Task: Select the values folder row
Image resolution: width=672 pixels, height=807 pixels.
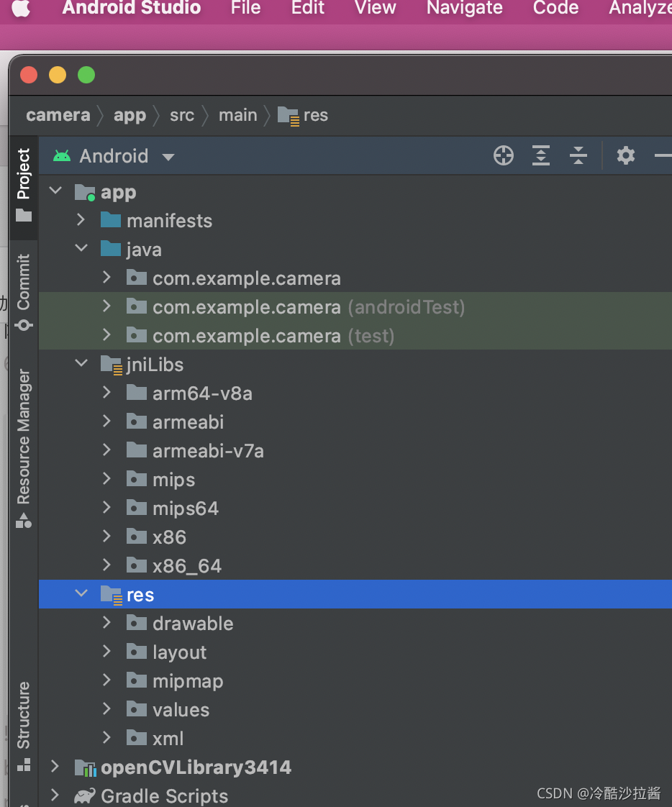Action: (x=355, y=710)
